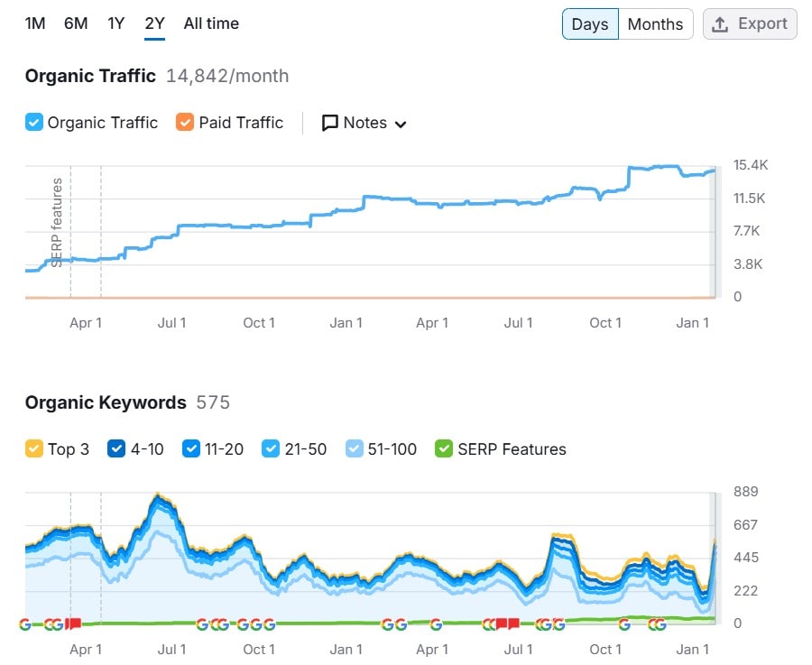Click the red note flag before second Jul 1
The height and width of the screenshot is (665, 812).
click(512, 623)
